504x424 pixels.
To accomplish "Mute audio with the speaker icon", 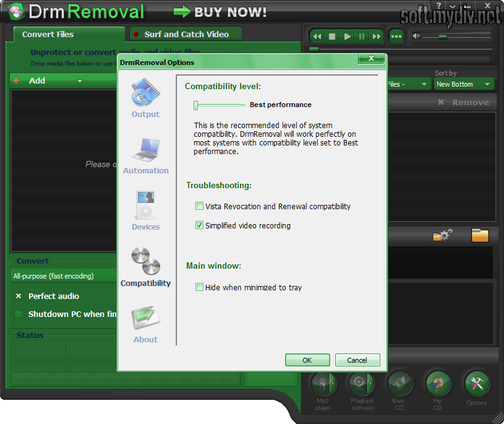I will click(416, 36).
